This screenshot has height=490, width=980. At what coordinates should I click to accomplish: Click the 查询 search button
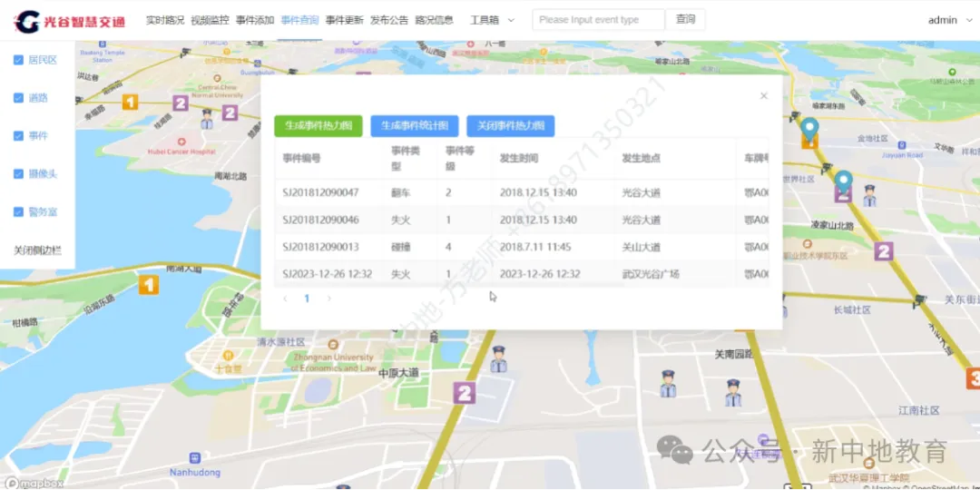[x=686, y=19]
